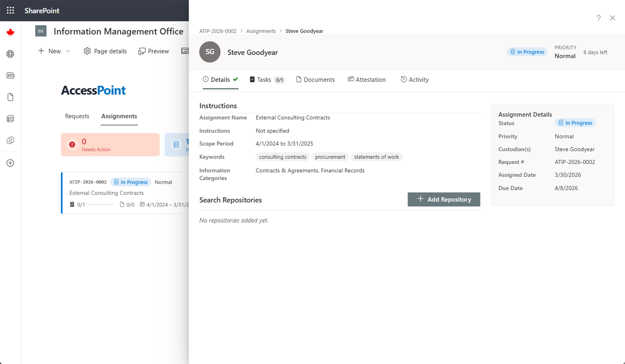Open the news icon in sidebar

click(x=11, y=75)
